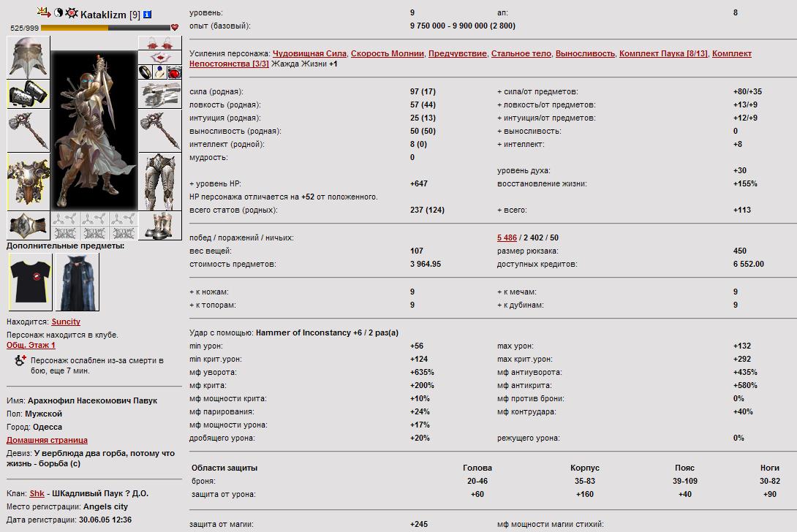Viewport: 797px width, 532px height.
Task: Click the weakened-after-death status icon
Action: (x=20, y=360)
